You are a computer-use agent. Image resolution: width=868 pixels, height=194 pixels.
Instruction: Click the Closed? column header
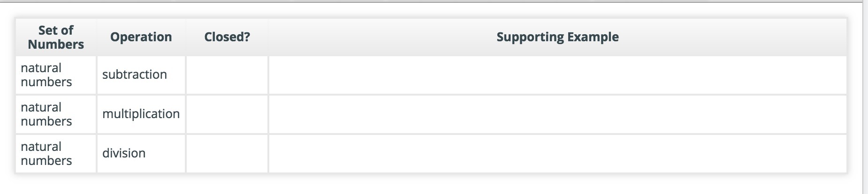coord(227,37)
